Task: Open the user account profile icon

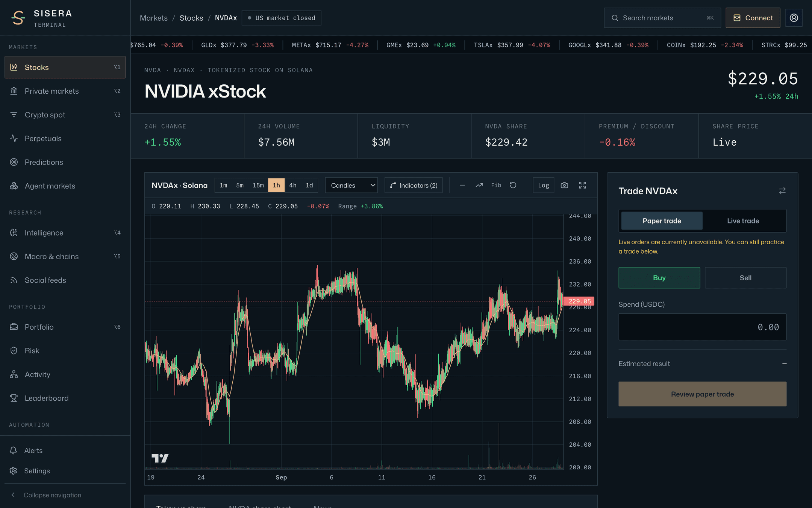Action: (x=794, y=18)
